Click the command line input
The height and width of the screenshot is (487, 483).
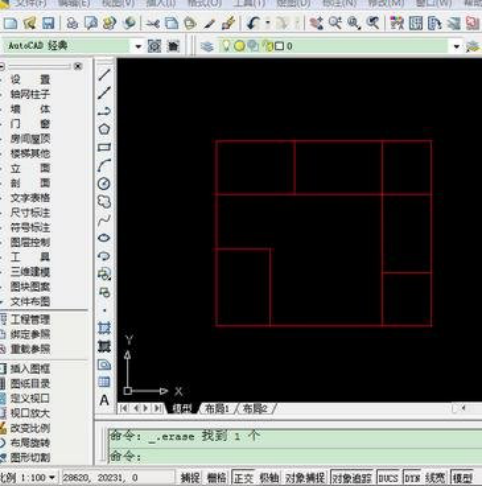click(295, 456)
